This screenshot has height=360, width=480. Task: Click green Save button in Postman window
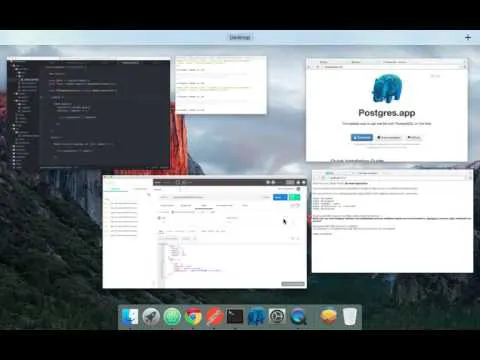pyautogui.click(x=294, y=197)
